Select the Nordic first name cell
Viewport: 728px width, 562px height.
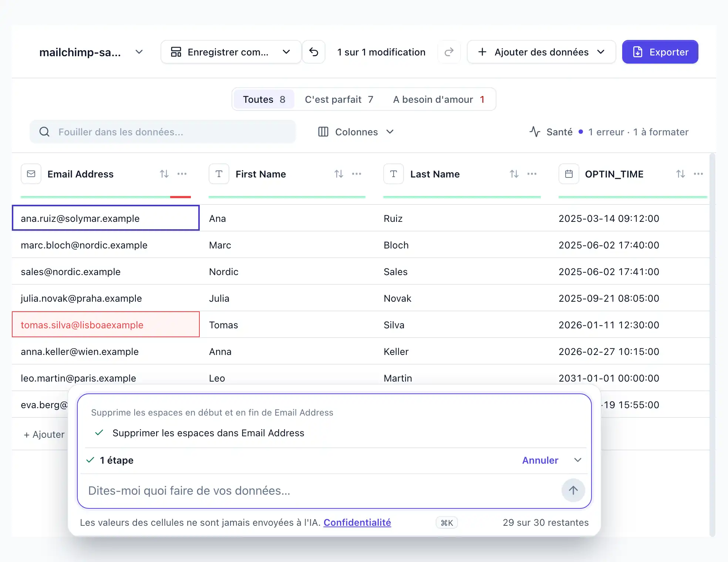[x=287, y=271]
